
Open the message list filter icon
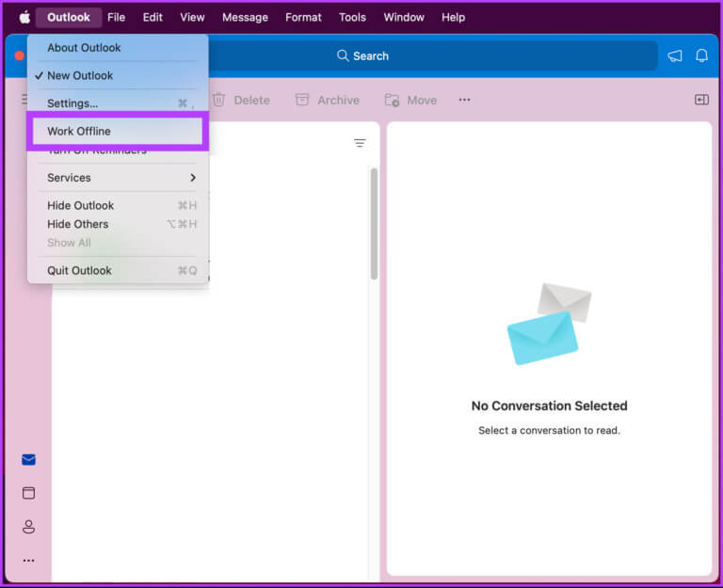(x=360, y=143)
